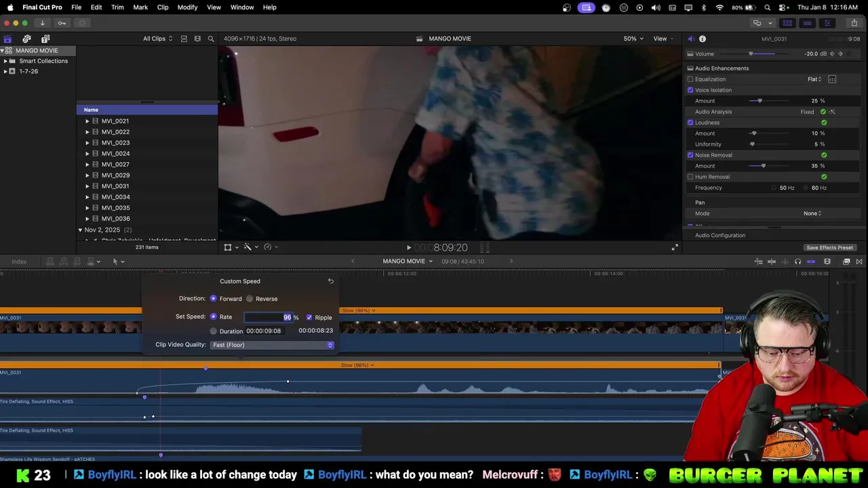Viewport: 868px width, 488px height.
Task: Switch browser to filmstrip view icon
Action: [197, 39]
